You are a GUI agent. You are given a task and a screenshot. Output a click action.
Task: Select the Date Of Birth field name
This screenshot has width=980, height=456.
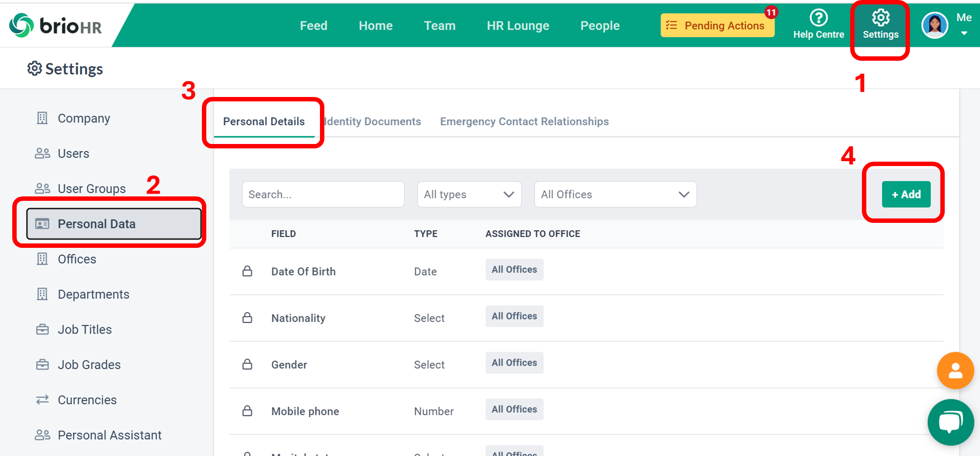[303, 271]
